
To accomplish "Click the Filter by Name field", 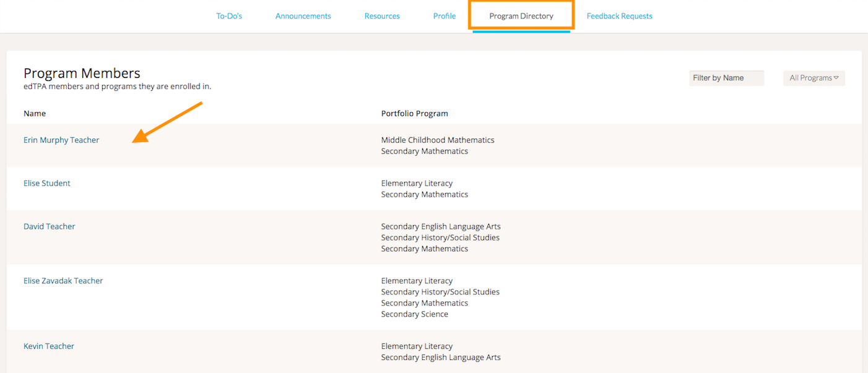I will tap(726, 78).
